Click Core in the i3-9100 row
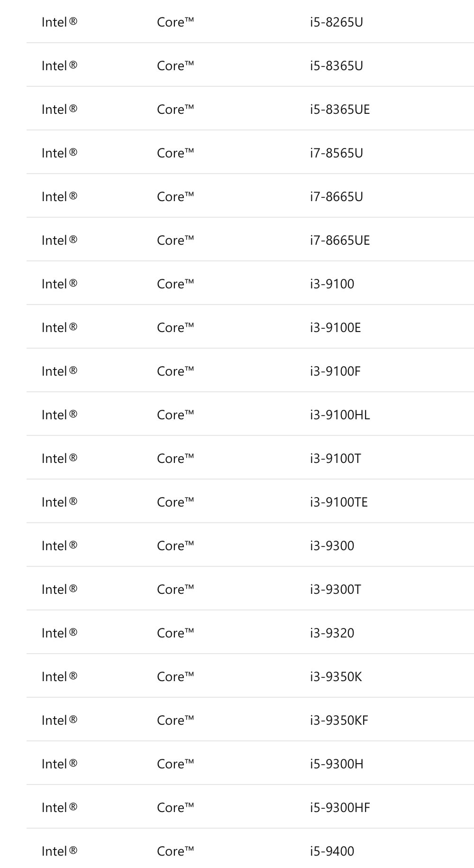The image size is (474, 868). 175,284
